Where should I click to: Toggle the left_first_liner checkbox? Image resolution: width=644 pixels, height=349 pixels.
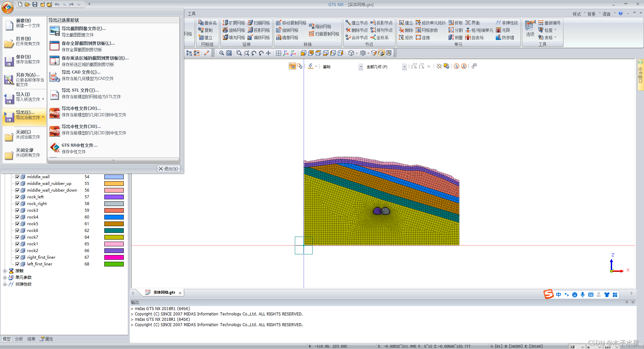click(17, 264)
